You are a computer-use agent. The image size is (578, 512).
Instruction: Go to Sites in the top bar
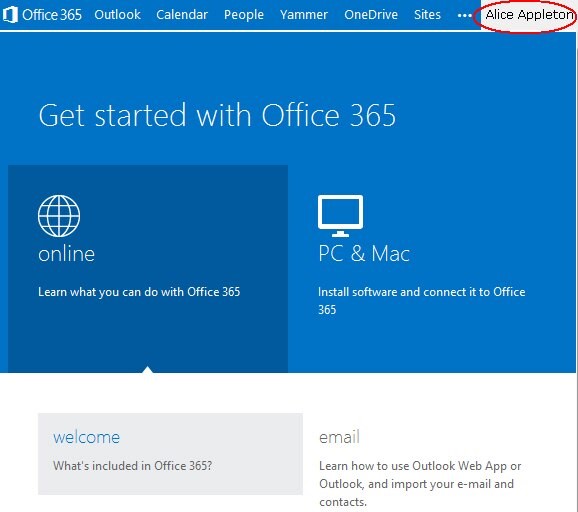tap(427, 15)
